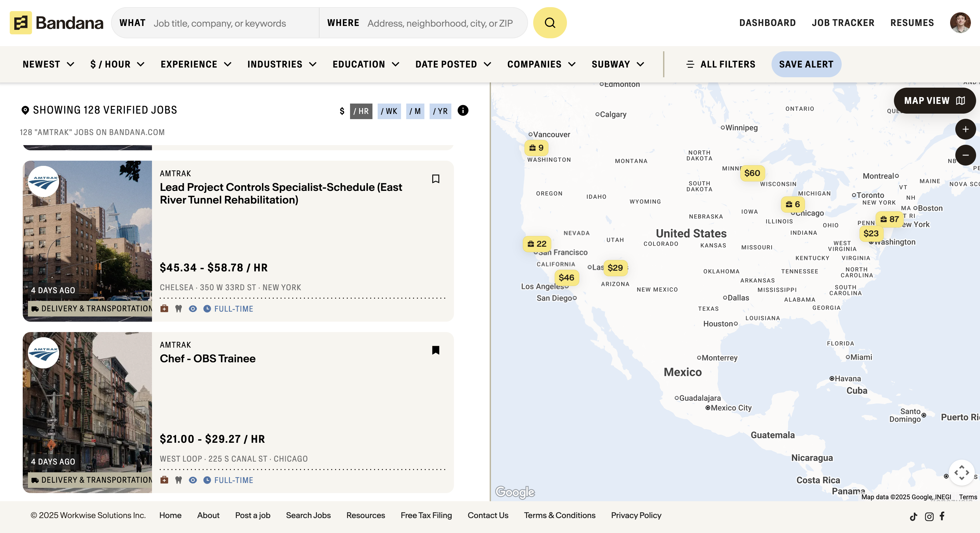This screenshot has width=980, height=533.
Task: Open the Resumes page
Action: pyautogui.click(x=912, y=23)
